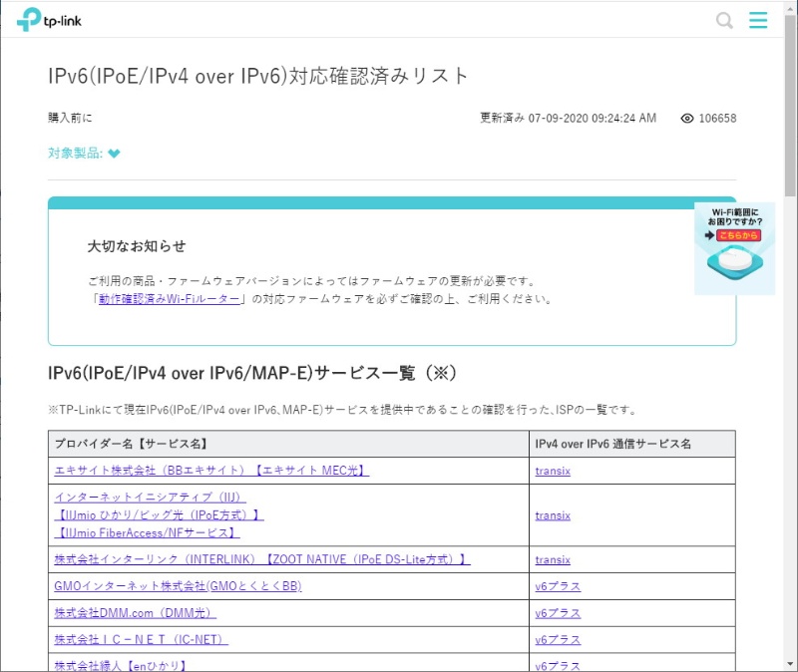The height and width of the screenshot is (672, 798).
Task: Click the eye view-count icon beside 106658
Action: coord(687,118)
